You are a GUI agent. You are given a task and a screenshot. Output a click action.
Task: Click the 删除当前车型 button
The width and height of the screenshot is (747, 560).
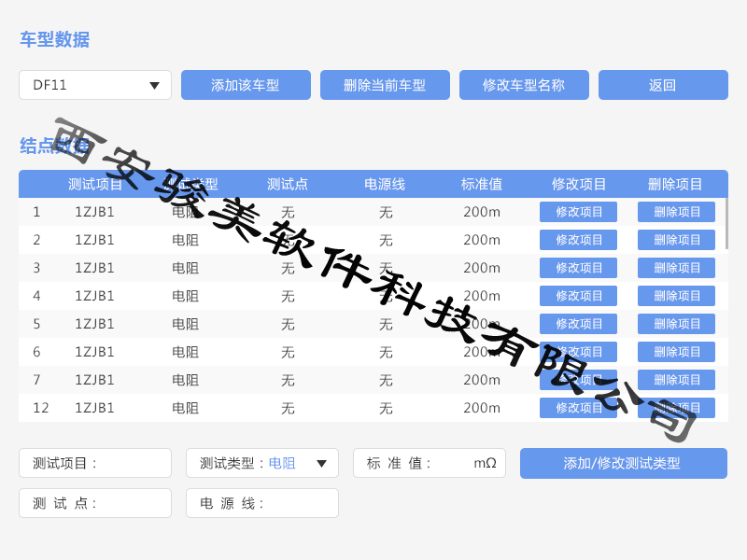click(x=385, y=85)
